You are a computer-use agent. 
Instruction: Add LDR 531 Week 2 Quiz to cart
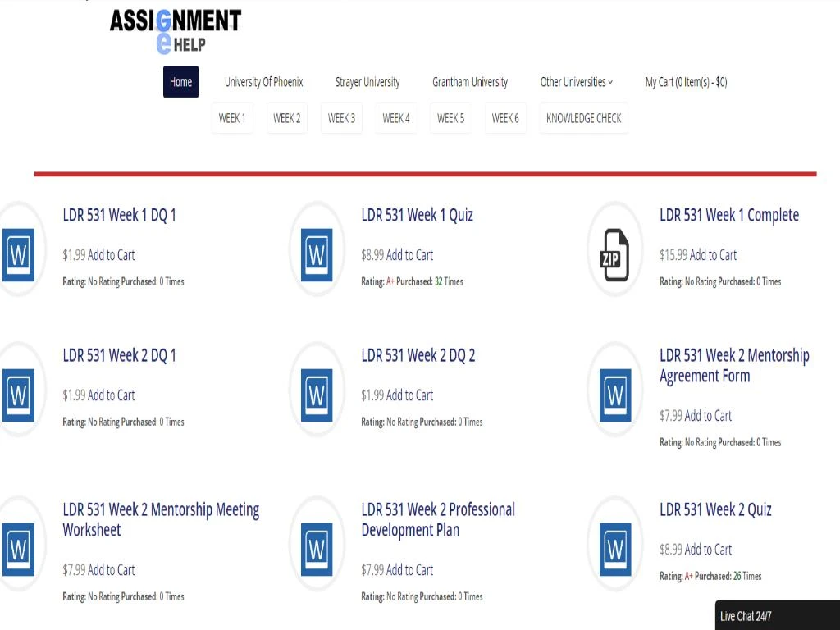pyautogui.click(x=708, y=550)
